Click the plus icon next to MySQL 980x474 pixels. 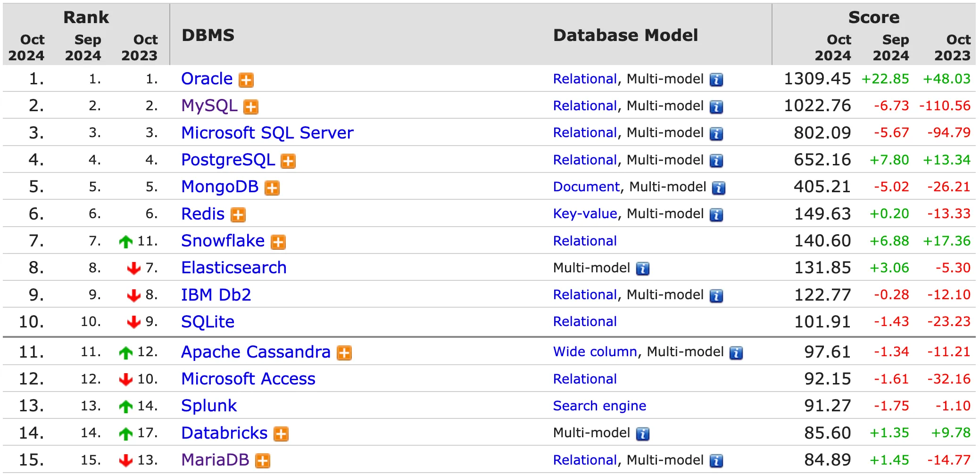(250, 107)
